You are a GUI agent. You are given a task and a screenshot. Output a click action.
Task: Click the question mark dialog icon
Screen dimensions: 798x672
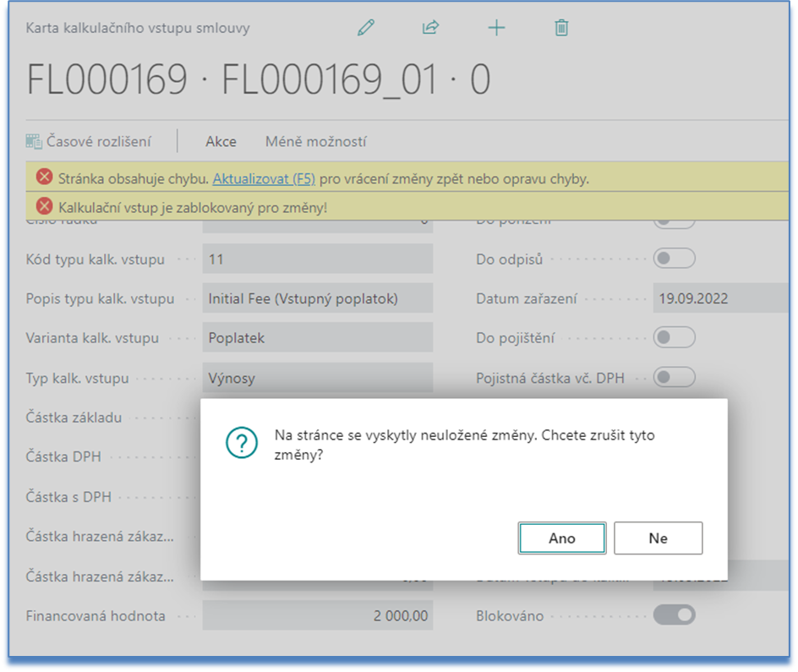[x=242, y=443]
